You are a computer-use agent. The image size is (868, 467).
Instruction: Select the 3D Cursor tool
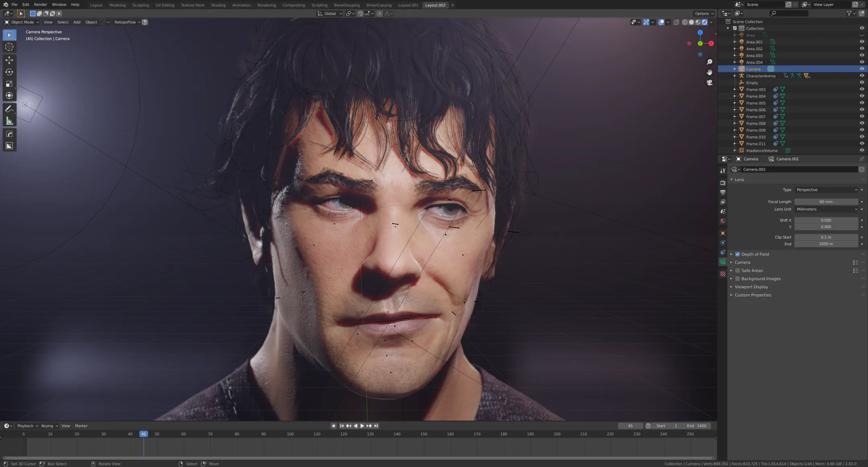tap(9, 47)
